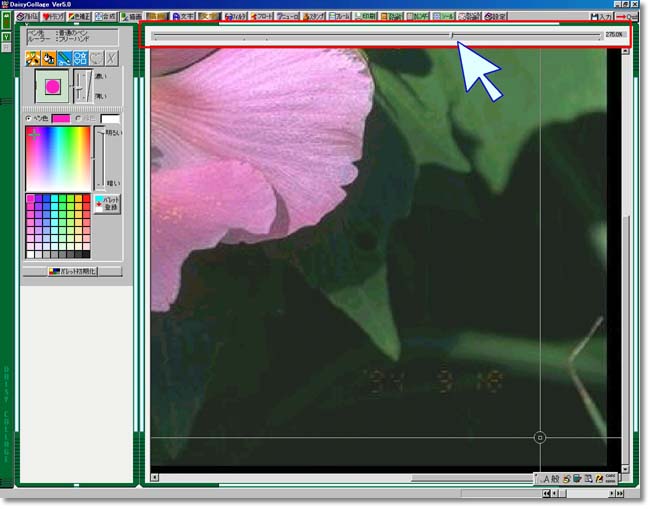Click the canvas vertical scrollbar up arrow

pyautogui.click(x=626, y=51)
